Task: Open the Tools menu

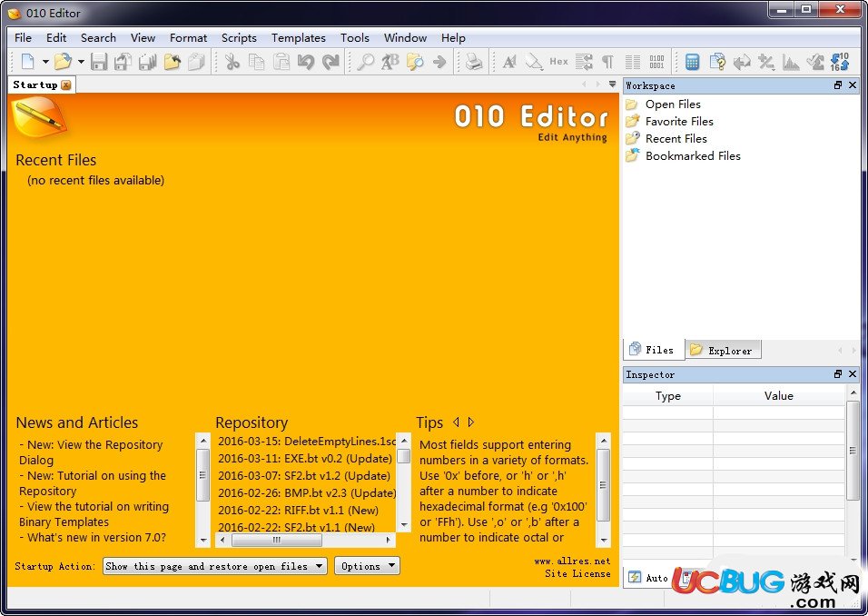Action: (x=354, y=37)
